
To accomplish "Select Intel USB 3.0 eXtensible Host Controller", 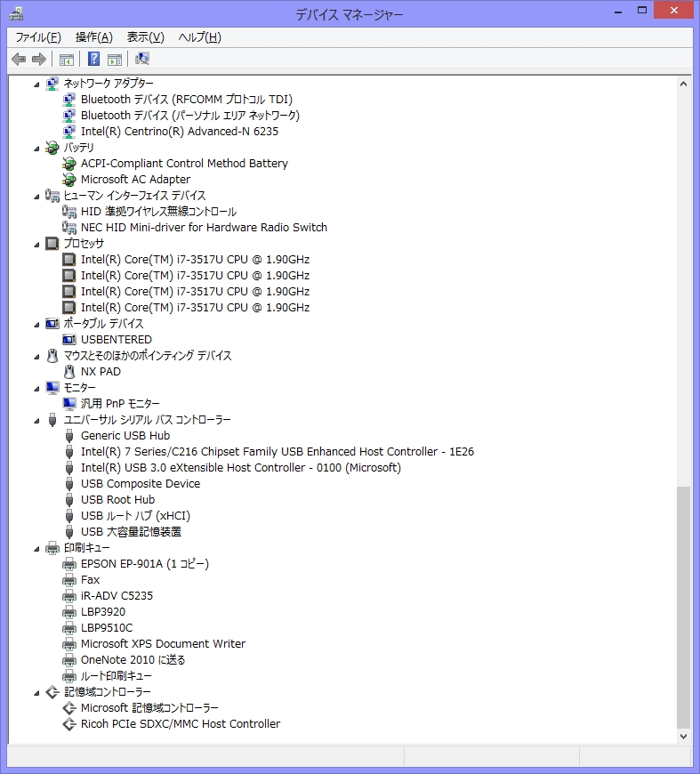I will (x=241, y=467).
